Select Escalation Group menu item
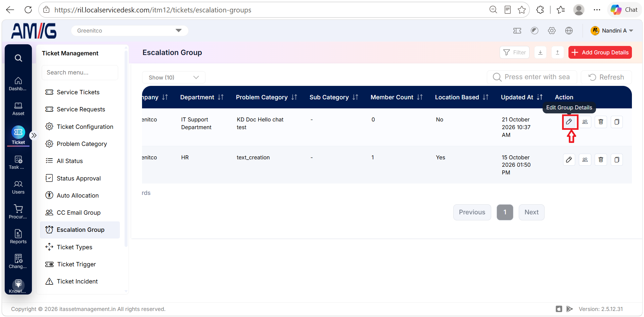The width and height of the screenshot is (644, 317). click(80, 230)
